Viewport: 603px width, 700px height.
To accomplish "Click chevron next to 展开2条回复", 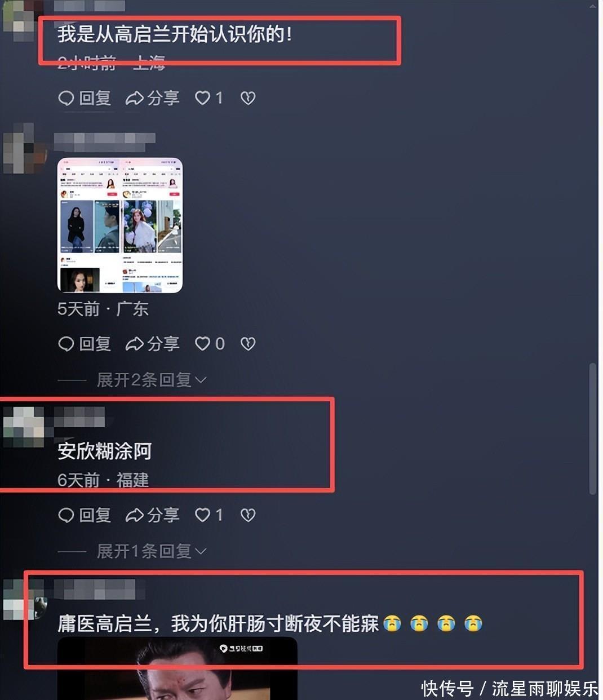I will click(x=201, y=380).
